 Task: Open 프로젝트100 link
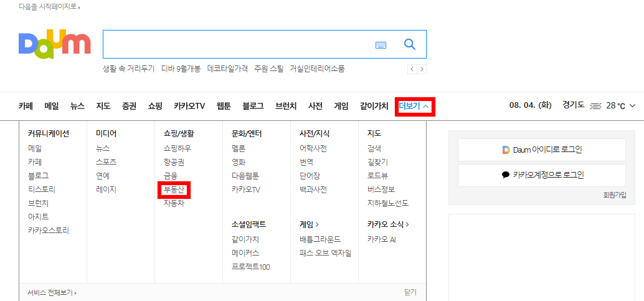tap(251, 267)
